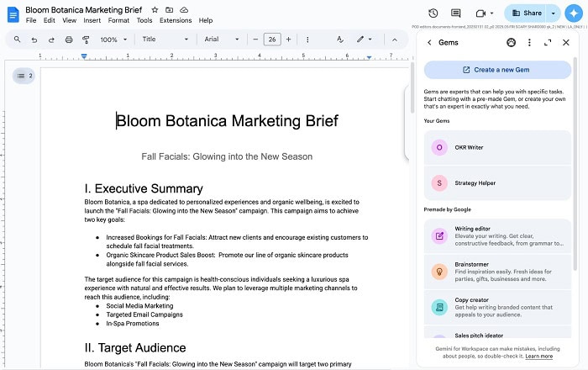Open version history clock icon
Screen dimensions: 588x370
pyautogui.click(x=433, y=13)
